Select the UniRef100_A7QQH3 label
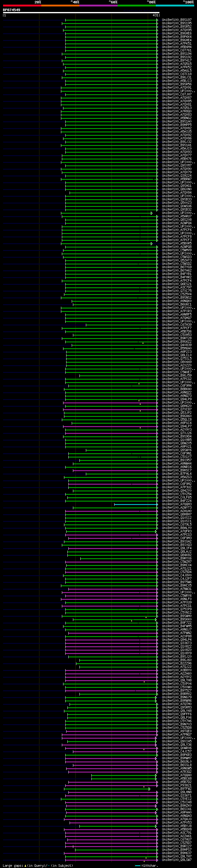The width and height of the screenshot is (197, 868). [177, 504]
